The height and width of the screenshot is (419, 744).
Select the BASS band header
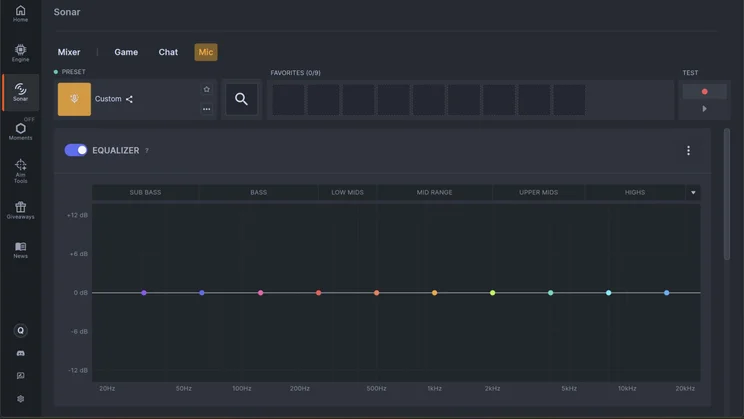click(259, 192)
